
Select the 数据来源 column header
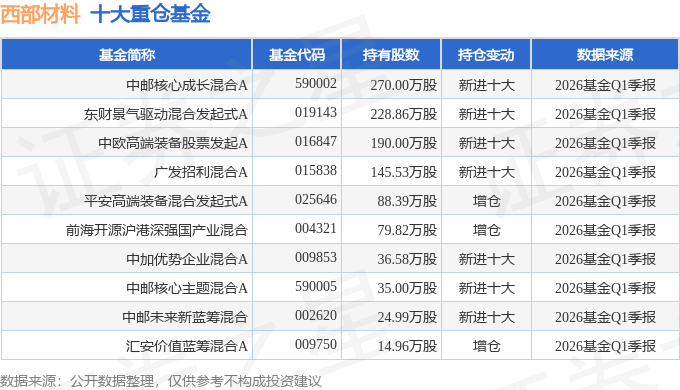click(605, 55)
